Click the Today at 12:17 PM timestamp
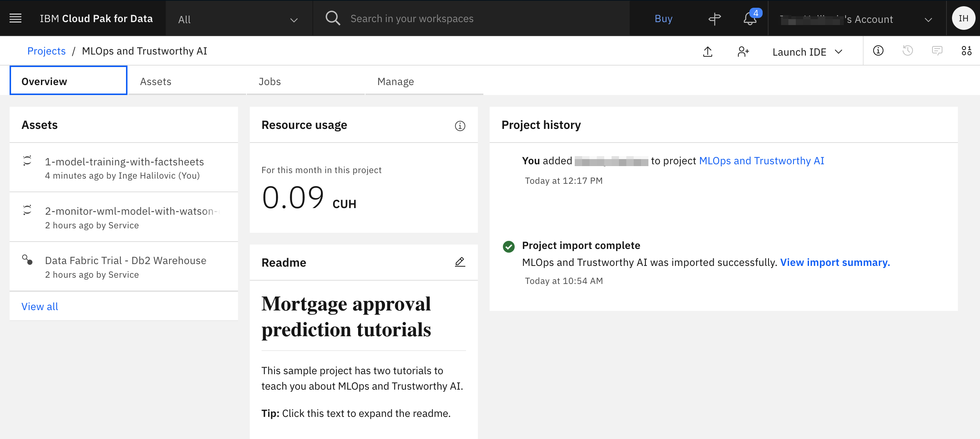Screen dimensions: 980x439 pyautogui.click(x=564, y=181)
